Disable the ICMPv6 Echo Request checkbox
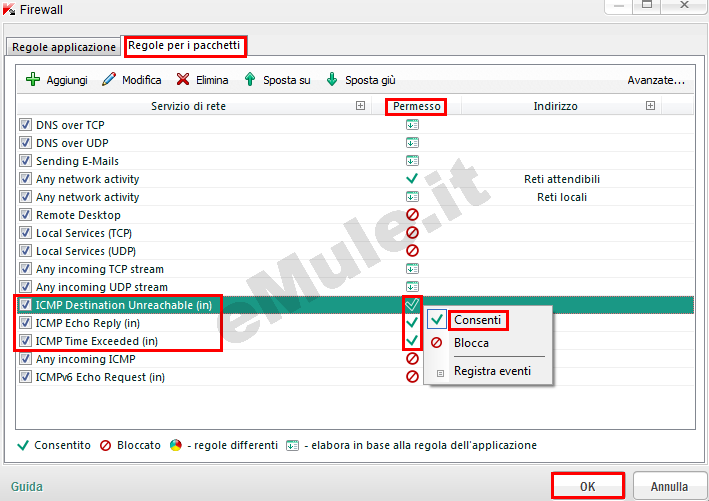The image size is (709, 501). coord(26,377)
